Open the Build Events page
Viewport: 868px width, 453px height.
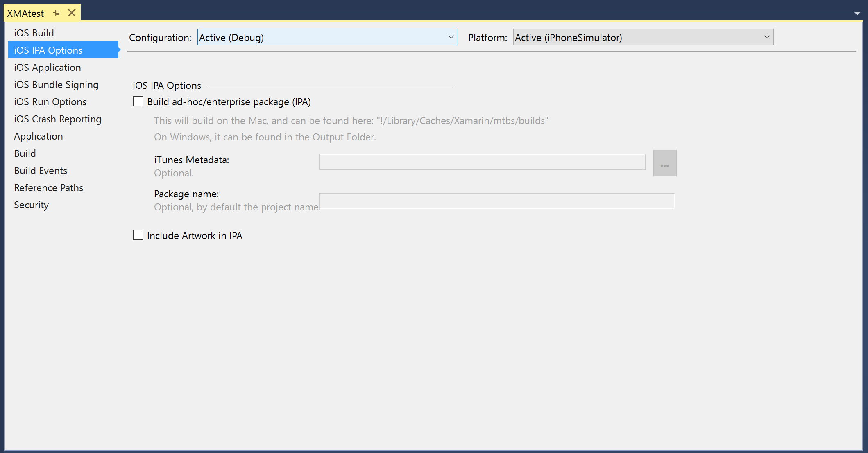(41, 171)
